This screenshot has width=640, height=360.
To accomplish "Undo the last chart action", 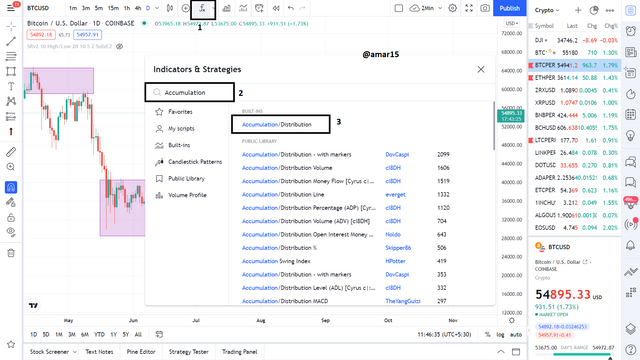I will (x=291, y=8).
